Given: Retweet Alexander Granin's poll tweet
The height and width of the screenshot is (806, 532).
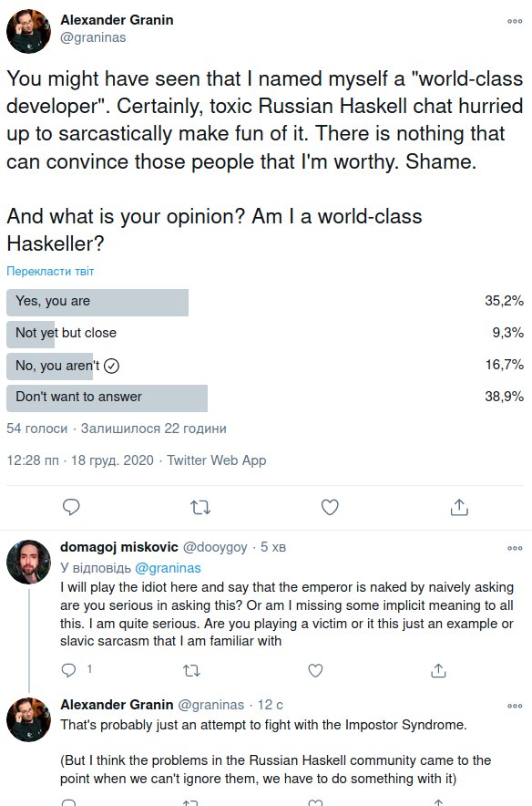Looking at the screenshot, I should tap(200, 507).
